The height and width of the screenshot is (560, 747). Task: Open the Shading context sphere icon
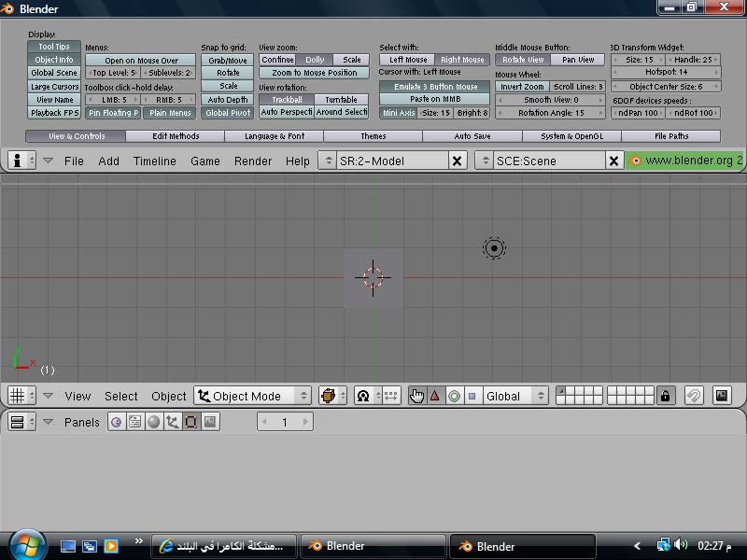pos(153,422)
